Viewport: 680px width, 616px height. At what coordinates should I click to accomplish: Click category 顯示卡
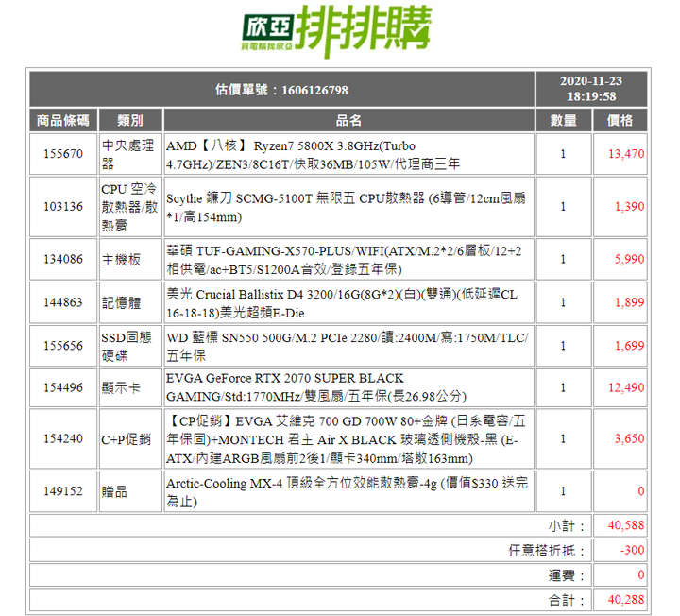coord(121,387)
